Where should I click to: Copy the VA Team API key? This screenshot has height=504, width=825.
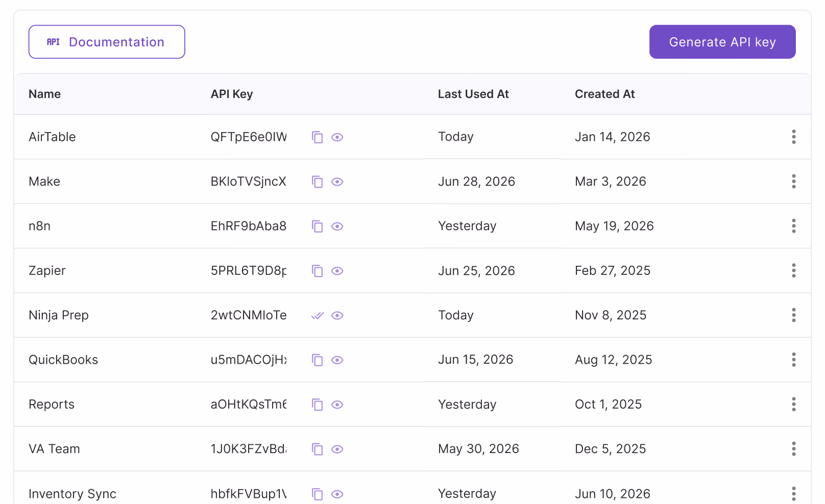point(317,449)
